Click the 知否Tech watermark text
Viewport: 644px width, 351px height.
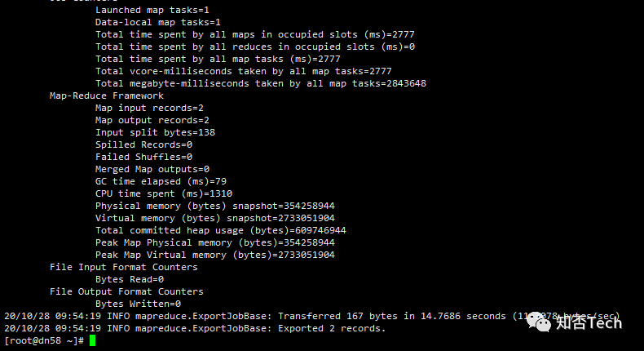point(589,323)
